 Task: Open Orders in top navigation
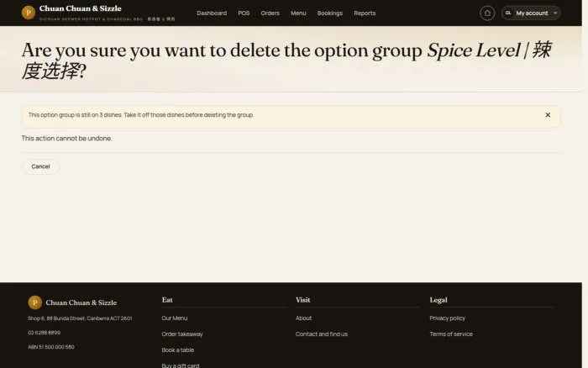[270, 13]
